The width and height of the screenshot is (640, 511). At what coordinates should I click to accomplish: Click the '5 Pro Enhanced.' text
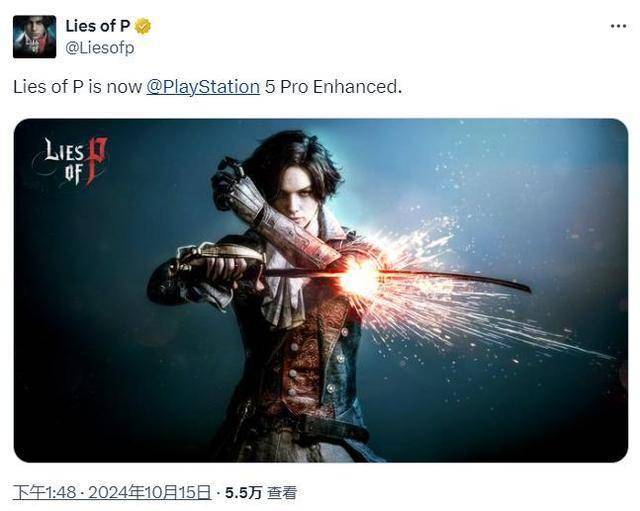[333, 87]
